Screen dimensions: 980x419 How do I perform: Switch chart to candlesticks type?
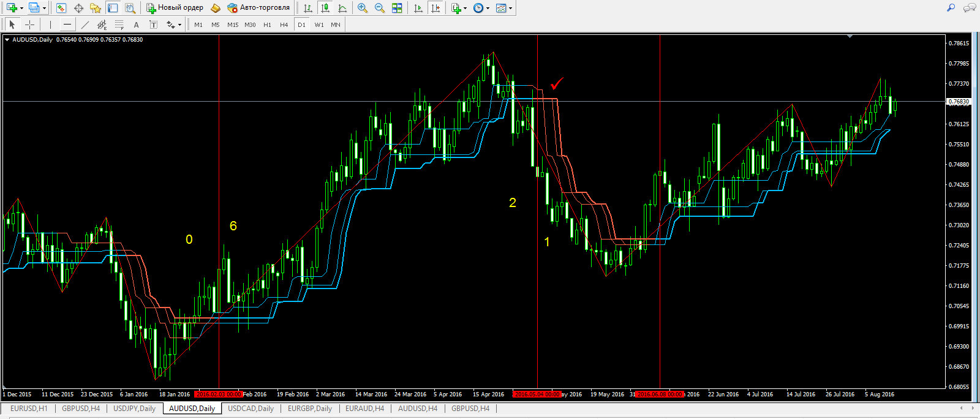click(x=325, y=8)
